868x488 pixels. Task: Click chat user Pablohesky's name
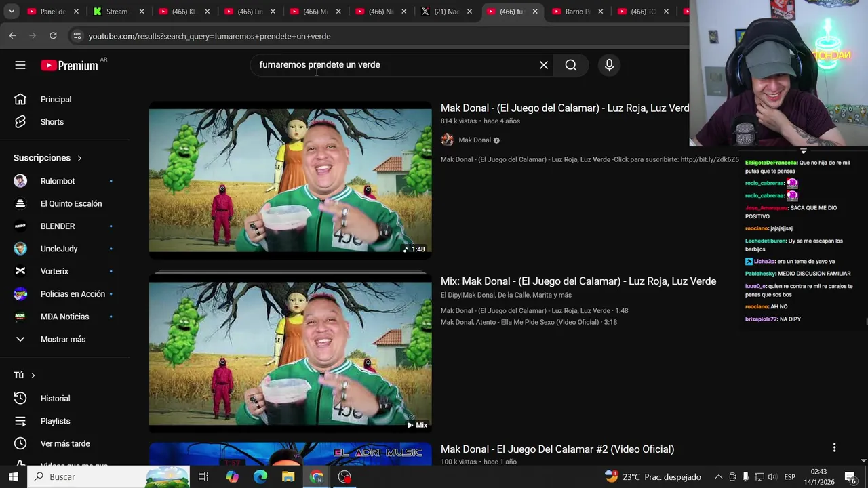(x=760, y=274)
